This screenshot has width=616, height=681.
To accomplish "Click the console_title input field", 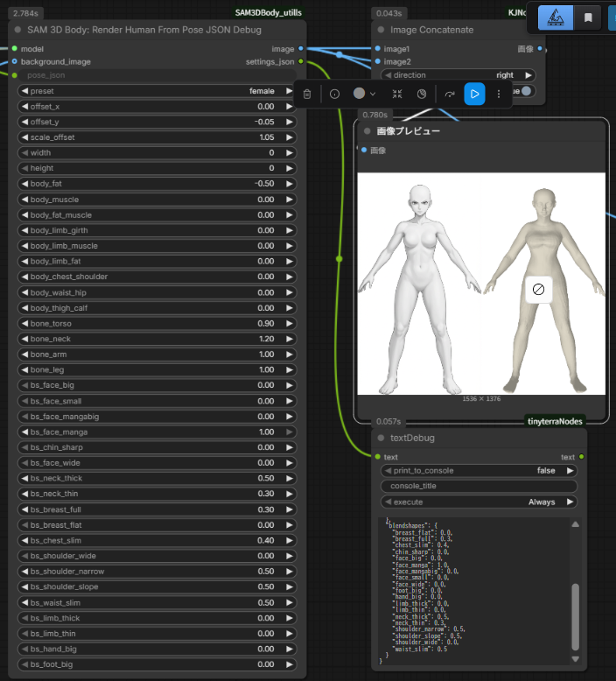I will click(479, 486).
